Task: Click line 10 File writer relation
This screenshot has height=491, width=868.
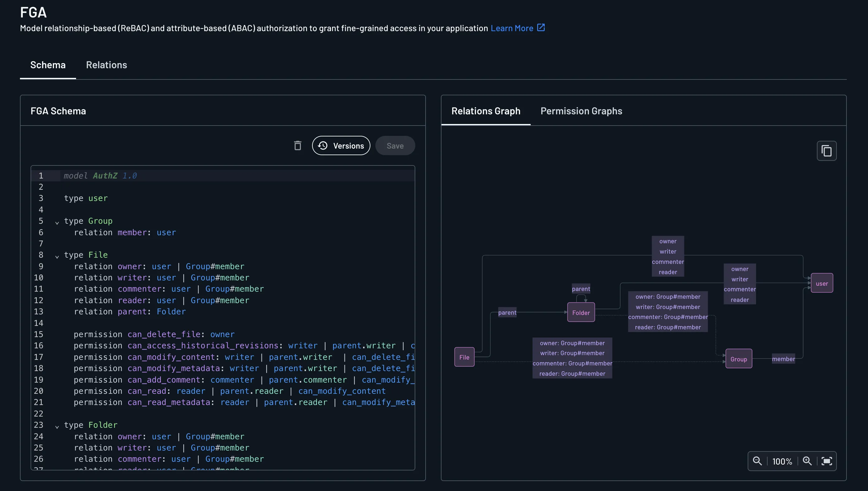Action: [161, 278]
